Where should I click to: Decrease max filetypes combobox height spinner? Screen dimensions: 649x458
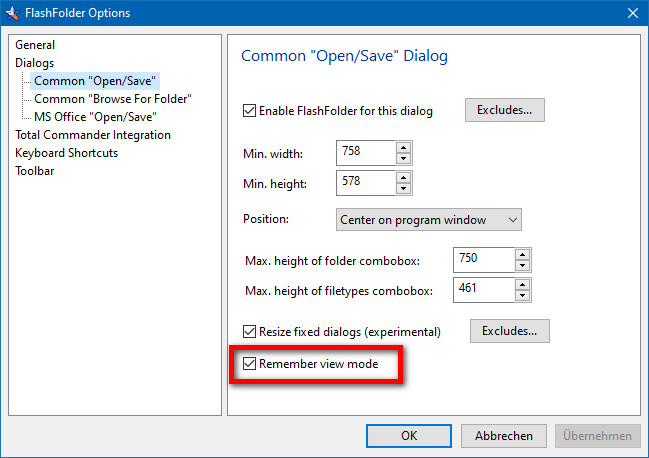[522, 295]
